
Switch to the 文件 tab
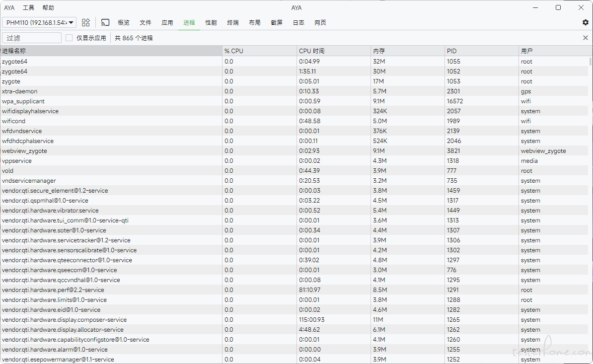(x=146, y=22)
